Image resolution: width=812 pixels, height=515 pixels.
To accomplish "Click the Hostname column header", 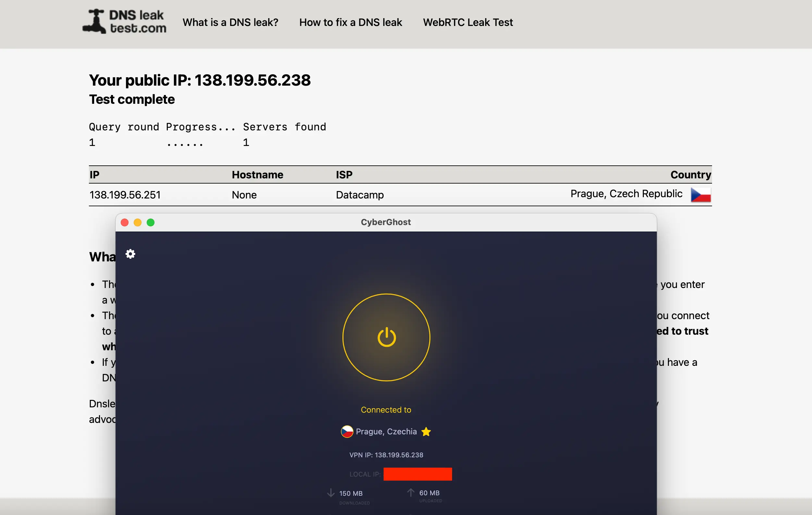I will point(257,174).
